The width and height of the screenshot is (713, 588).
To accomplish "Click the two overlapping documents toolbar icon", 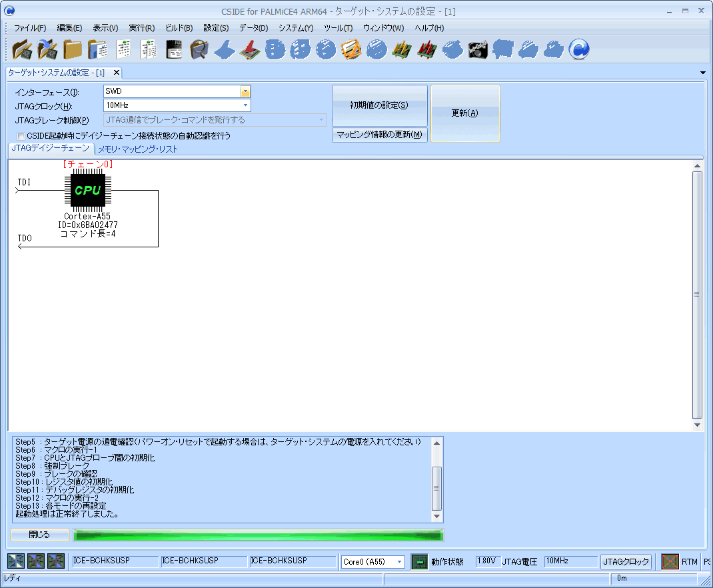I will click(149, 49).
